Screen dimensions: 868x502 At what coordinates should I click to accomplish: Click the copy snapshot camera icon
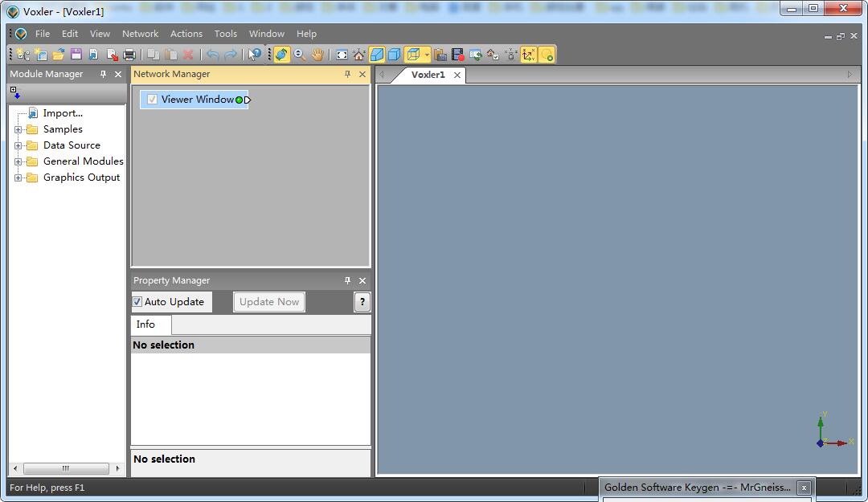440,55
